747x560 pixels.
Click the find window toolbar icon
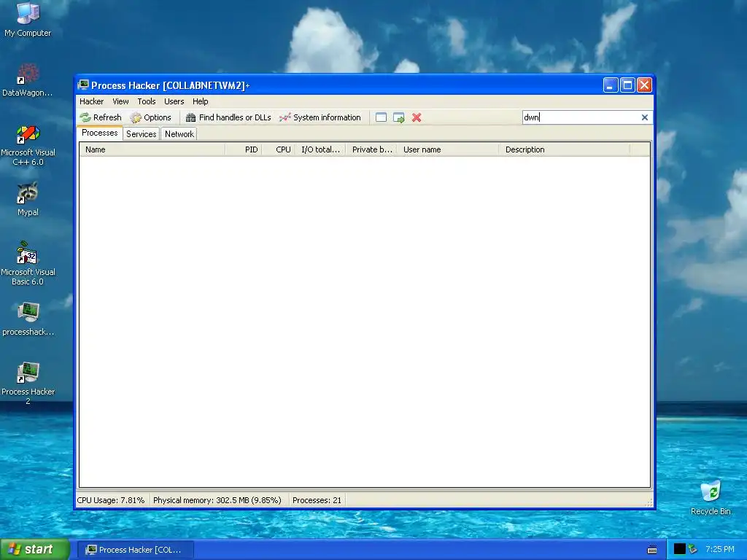tap(381, 117)
